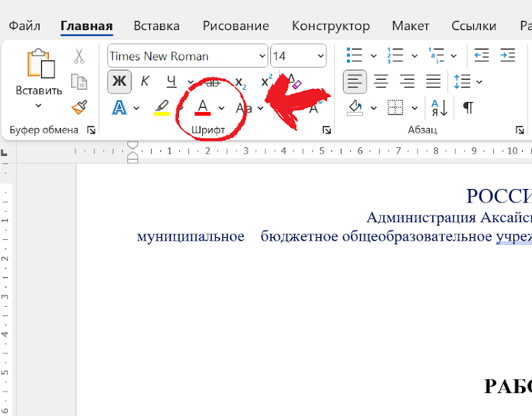The width and height of the screenshot is (532, 416).
Task: Switch to Конструктор tab
Action: coord(331,26)
